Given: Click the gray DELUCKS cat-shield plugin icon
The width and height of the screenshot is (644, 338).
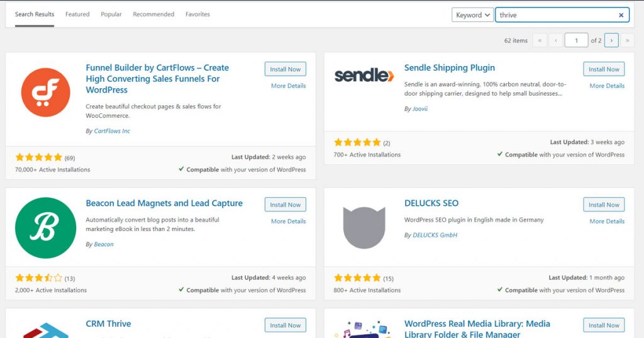Looking at the screenshot, I should pyautogui.click(x=364, y=228).
